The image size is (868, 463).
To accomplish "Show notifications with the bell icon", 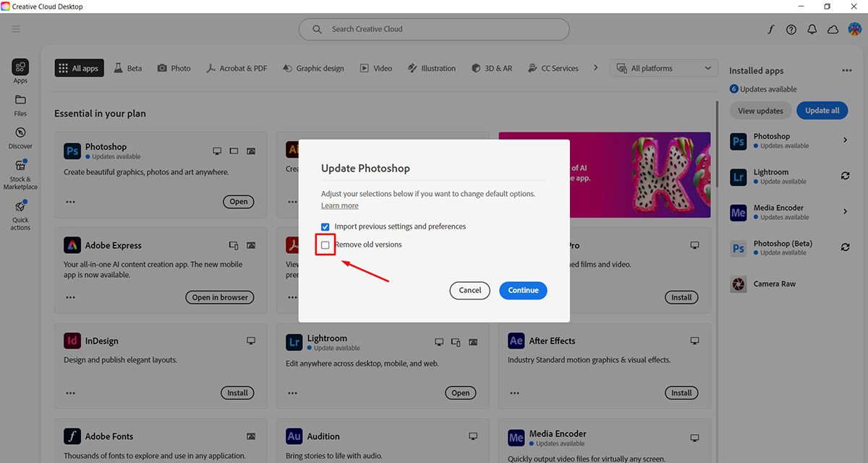I will point(812,29).
